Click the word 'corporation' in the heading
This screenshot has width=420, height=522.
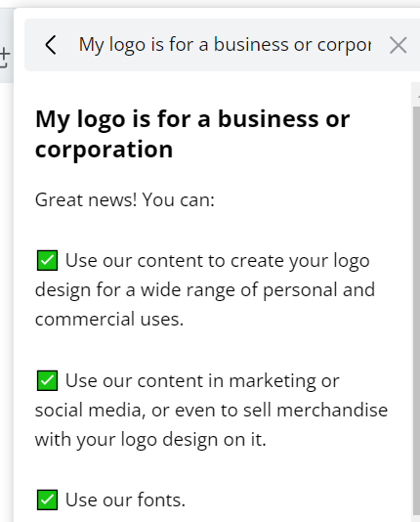pos(105,150)
